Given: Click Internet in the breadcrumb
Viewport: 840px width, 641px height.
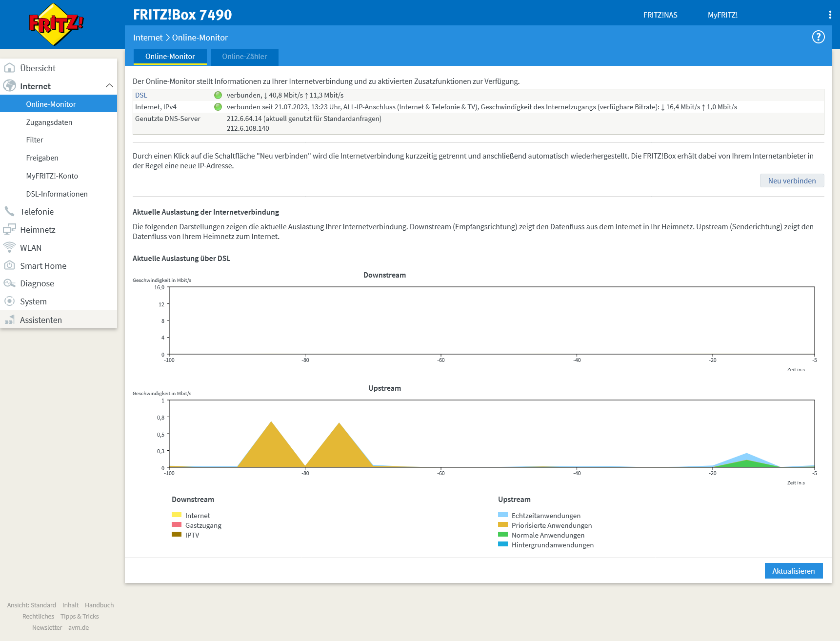Looking at the screenshot, I should (x=148, y=38).
